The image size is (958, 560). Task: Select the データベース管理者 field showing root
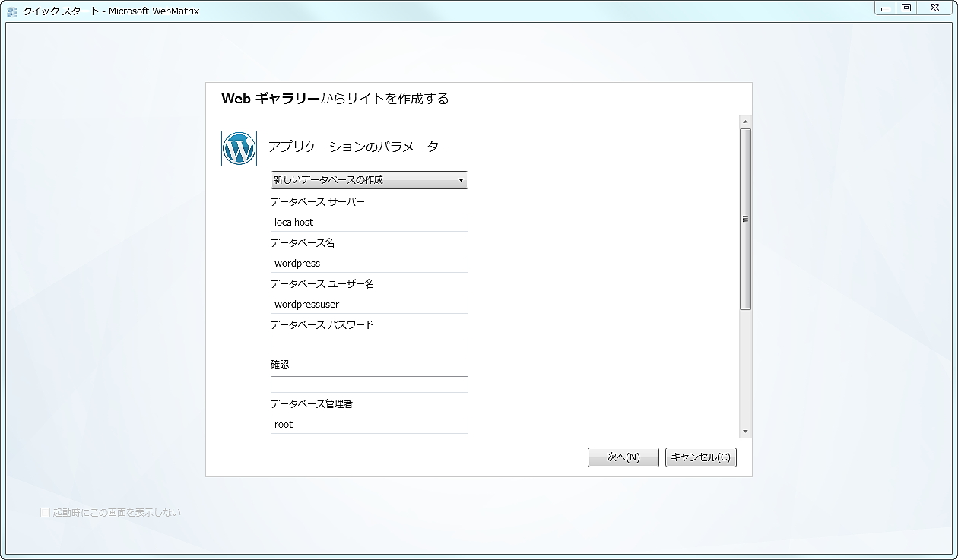pyautogui.click(x=369, y=424)
